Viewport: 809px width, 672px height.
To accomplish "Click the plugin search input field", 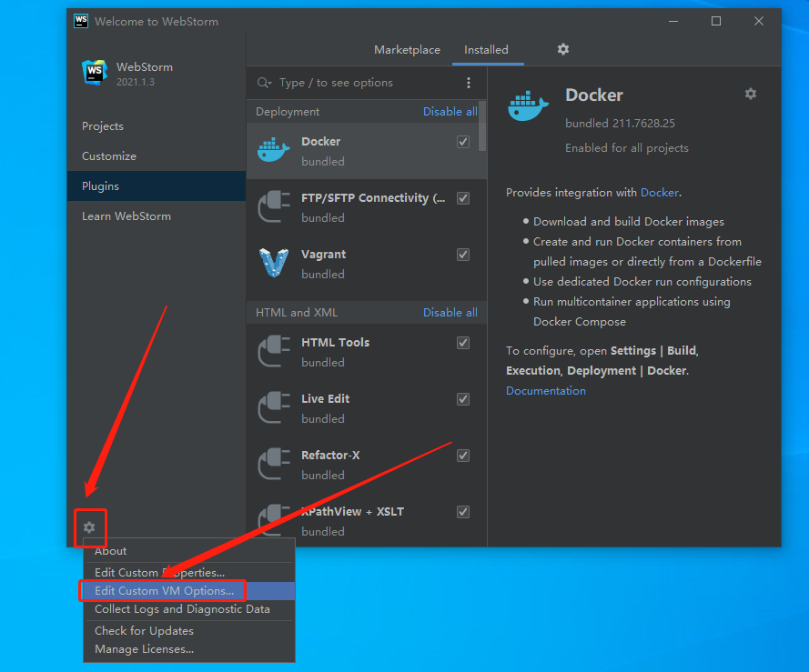I will click(368, 83).
